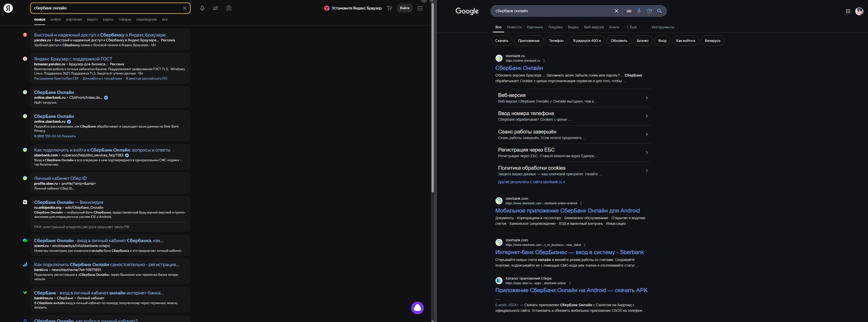Image resolution: width=868 pixels, height=322 pixels.
Task: Click the Yandex Browser icon by 'Установите Яндекс Браузер'
Action: pos(327,8)
